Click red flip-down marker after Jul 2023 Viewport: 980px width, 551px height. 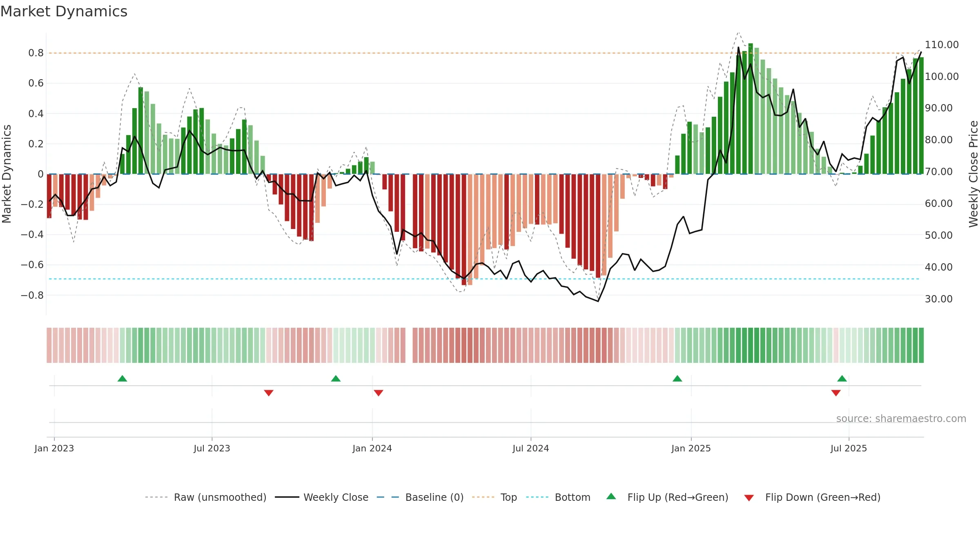click(x=269, y=393)
